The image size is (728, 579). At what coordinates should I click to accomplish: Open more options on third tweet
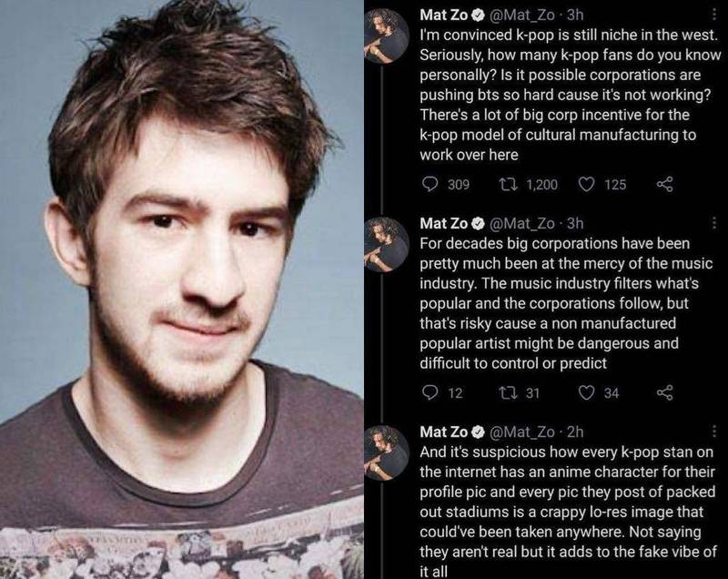[x=713, y=432]
